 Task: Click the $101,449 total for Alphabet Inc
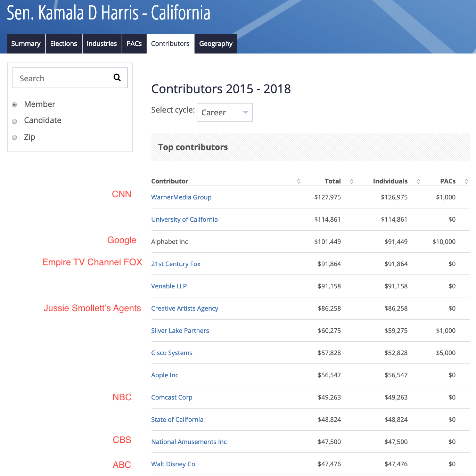(x=328, y=242)
